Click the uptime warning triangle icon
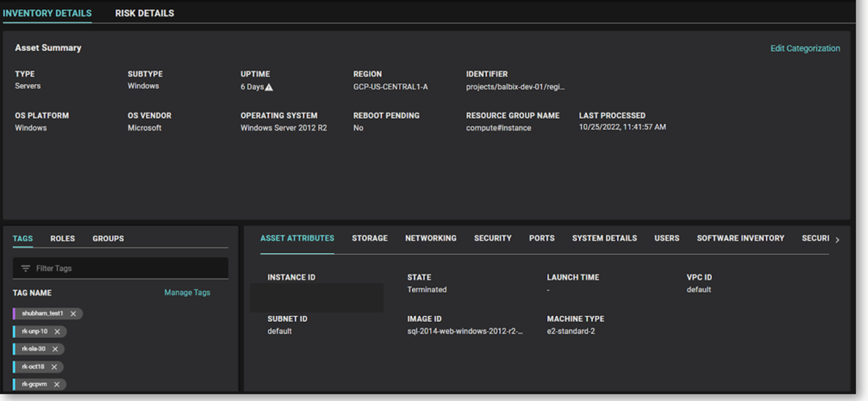This screenshot has width=868, height=401. (x=269, y=87)
